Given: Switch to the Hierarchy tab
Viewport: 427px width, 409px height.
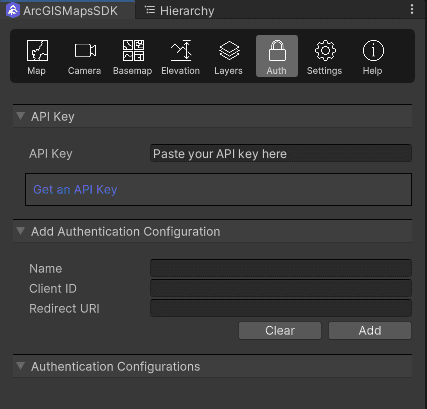Looking at the screenshot, I should click(x=180, y=11).
